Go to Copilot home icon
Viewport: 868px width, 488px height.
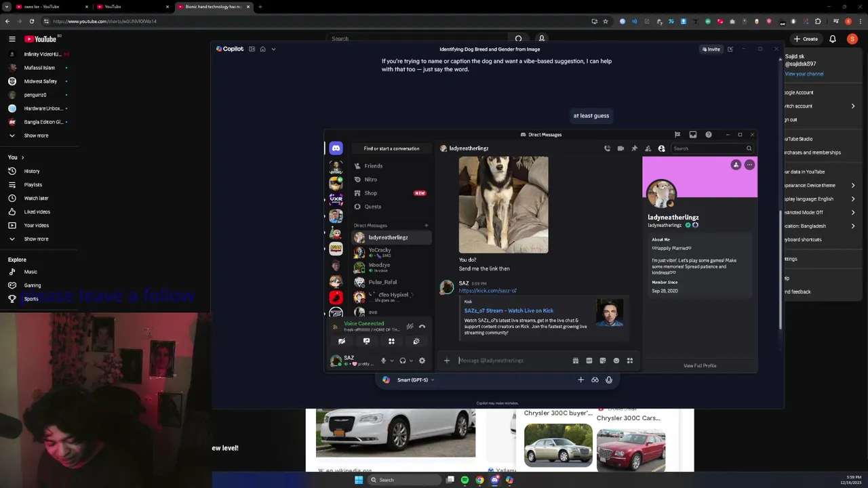[x=262, y=49]
